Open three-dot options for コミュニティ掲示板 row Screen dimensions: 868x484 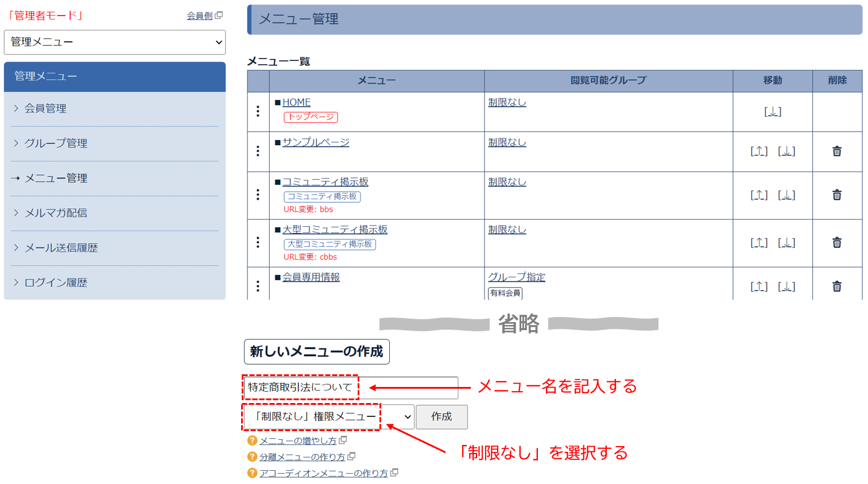coord(258,195)
